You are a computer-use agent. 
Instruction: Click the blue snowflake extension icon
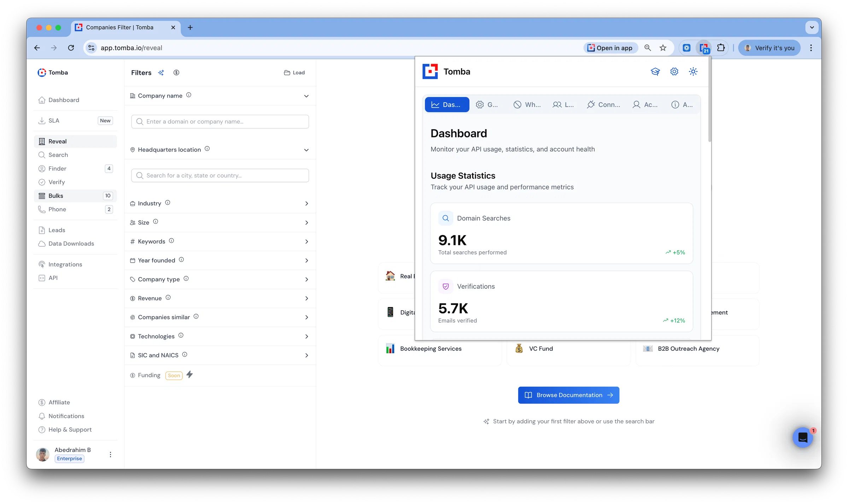[x=686, y=48]
